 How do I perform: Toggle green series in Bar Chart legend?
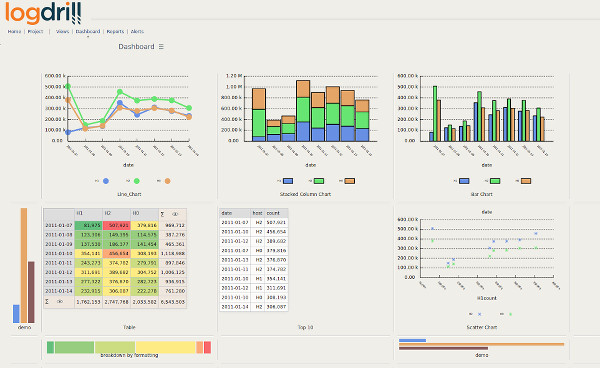(x=495, y=181)
